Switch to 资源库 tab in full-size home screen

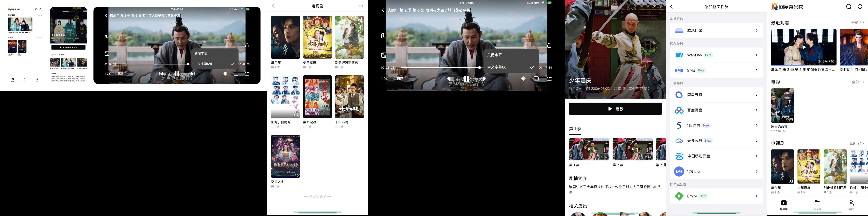click(817, 205)
